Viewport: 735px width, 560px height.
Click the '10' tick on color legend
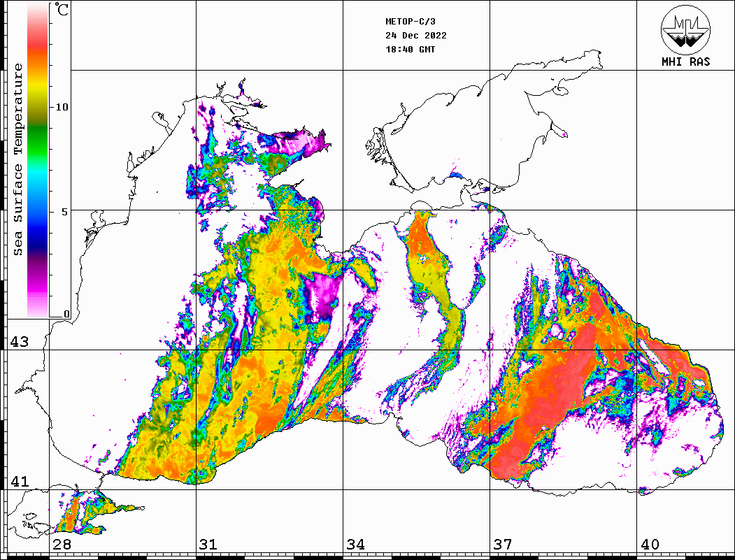tap(62, 107)
